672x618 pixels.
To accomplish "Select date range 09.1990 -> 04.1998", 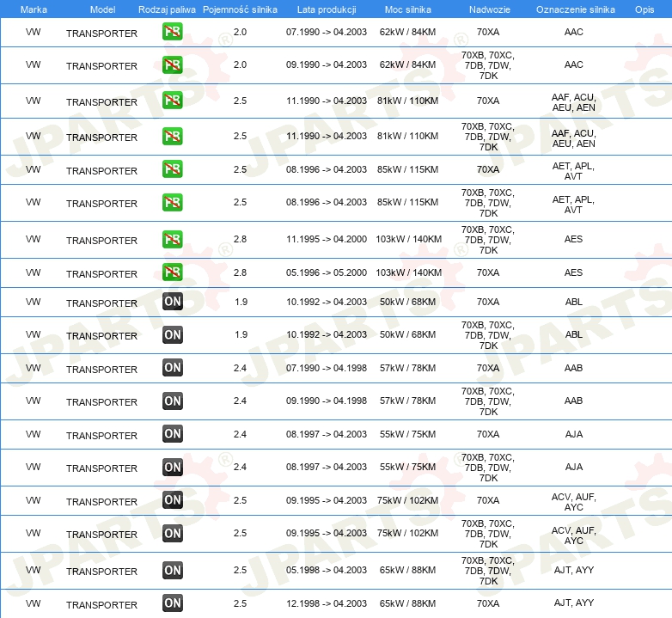I will coord(327,401).
